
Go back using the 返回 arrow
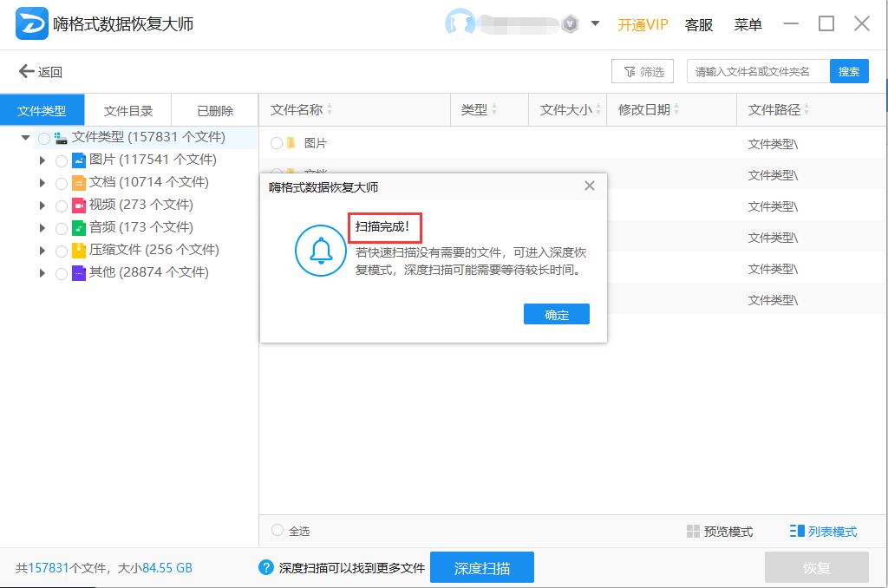(41, 72)
